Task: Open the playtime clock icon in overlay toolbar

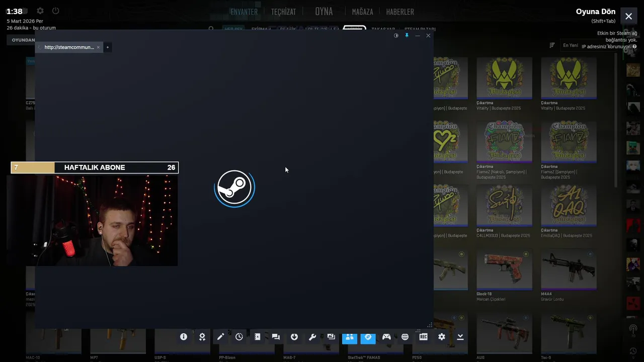Action: (x=239, y=337)
